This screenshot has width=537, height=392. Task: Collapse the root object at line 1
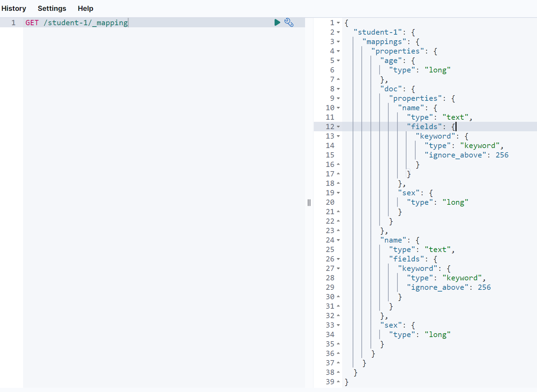338,23
